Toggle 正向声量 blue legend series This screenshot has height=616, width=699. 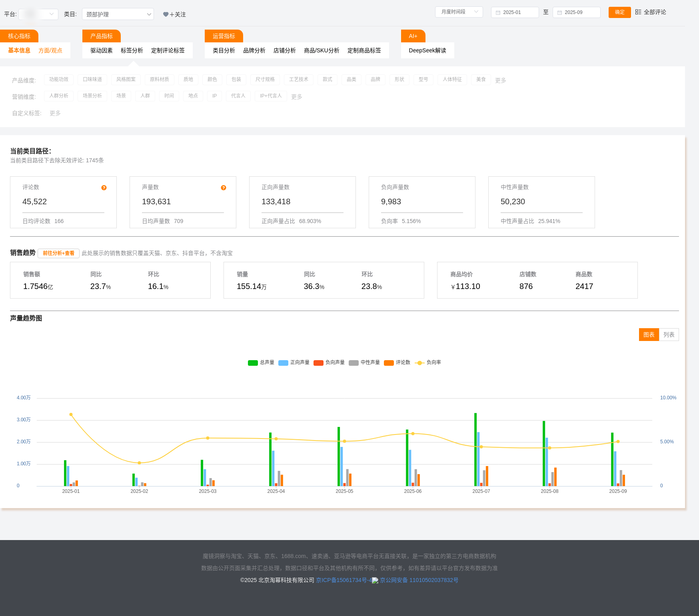tap(283, 363)
